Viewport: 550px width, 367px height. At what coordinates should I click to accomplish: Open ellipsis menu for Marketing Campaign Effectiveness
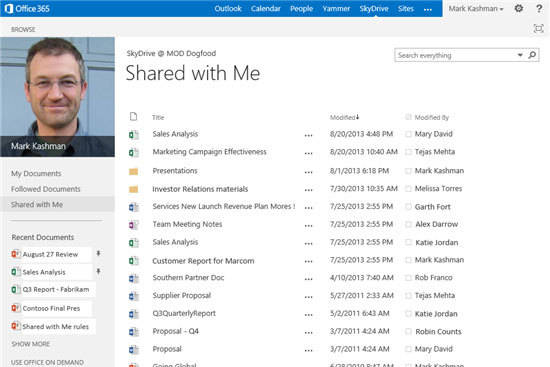tap(308, 154)
